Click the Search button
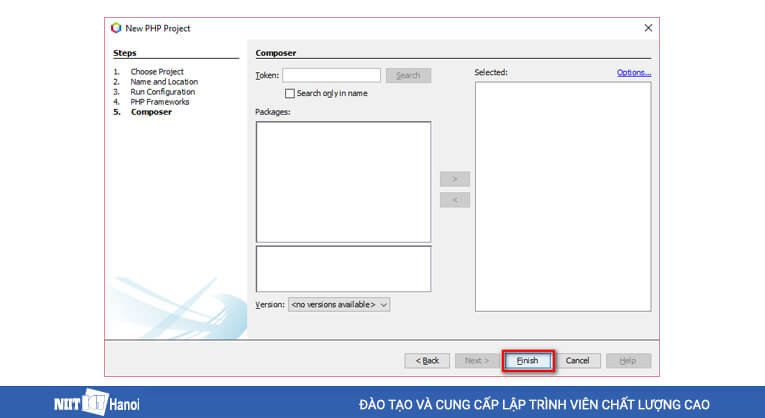The height and width of the screenshot is (418, 765). (408, 75)
